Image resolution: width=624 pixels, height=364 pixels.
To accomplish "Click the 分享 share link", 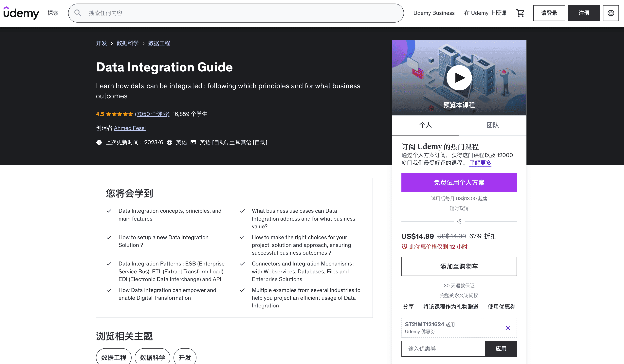I will (x=408, y=307).
